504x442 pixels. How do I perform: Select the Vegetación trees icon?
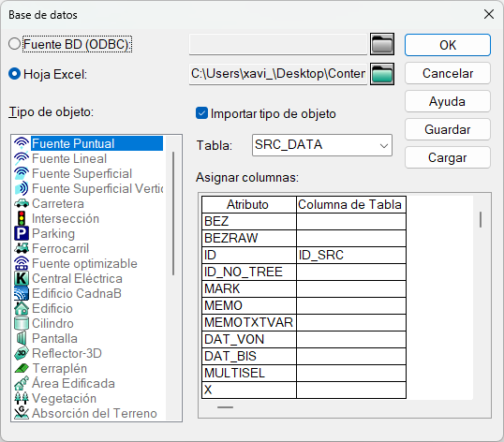pos(22,398)
